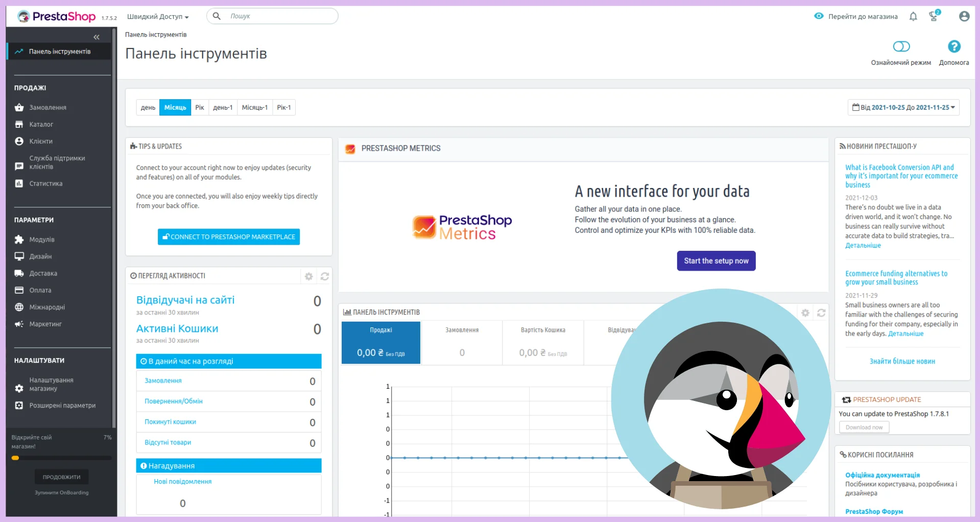Click the ПРОДОВЖИТИ onboarding button
Screen dimensions: 980x522
62,477
